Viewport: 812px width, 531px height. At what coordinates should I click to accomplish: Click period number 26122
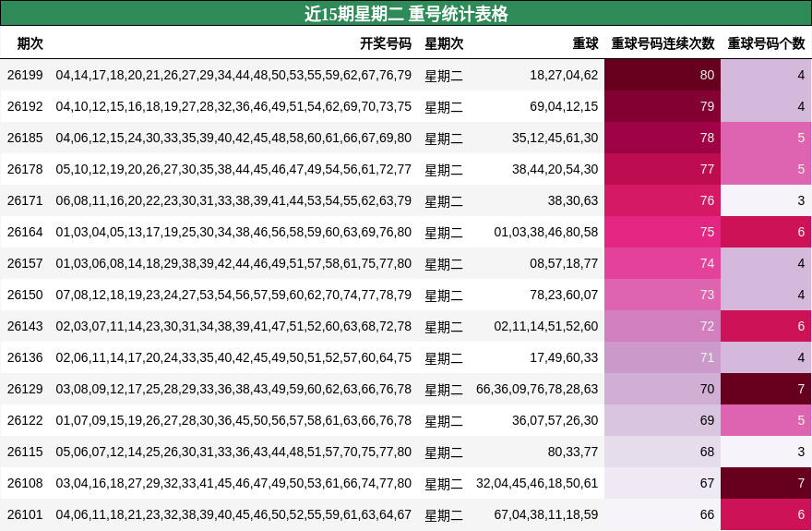coord(25,421)
